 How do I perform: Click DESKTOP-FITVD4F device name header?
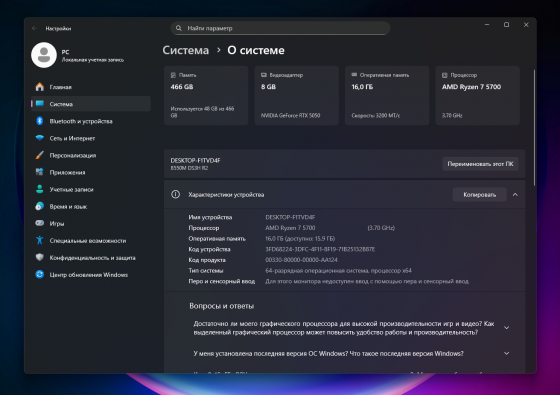click(195, 160)
